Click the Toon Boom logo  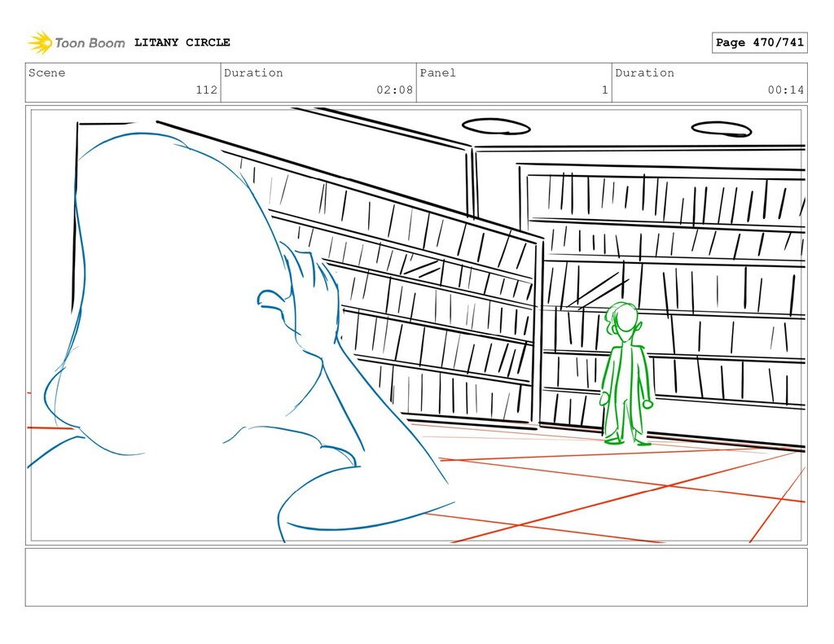(77, 42)
